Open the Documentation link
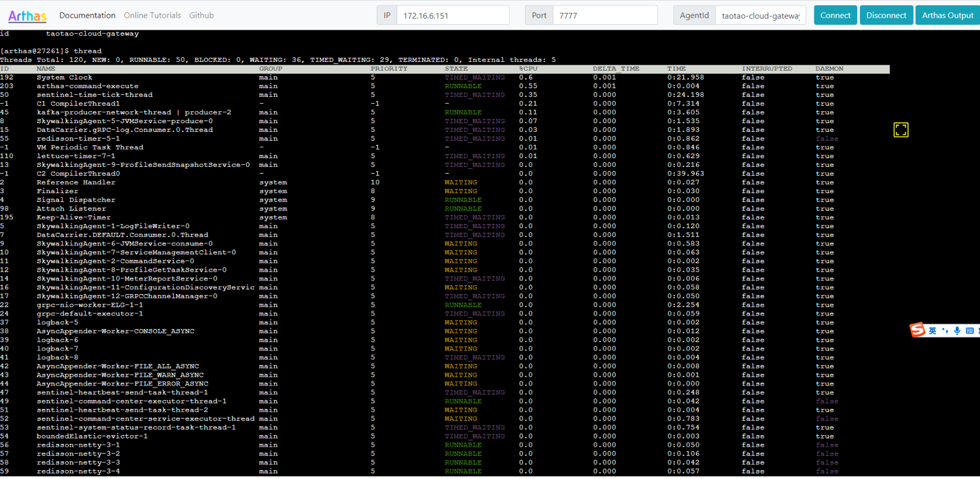The image size is (980, 479). point(87,15)
